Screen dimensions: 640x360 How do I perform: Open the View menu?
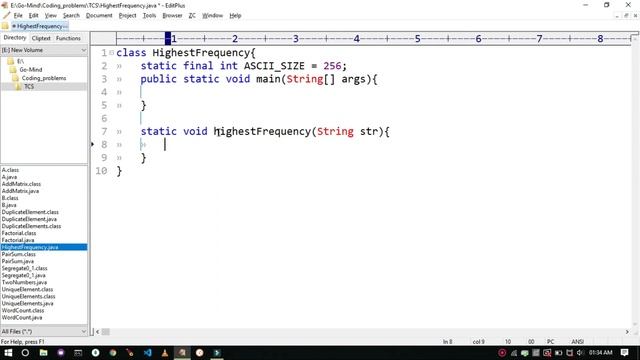click(51, 16)
